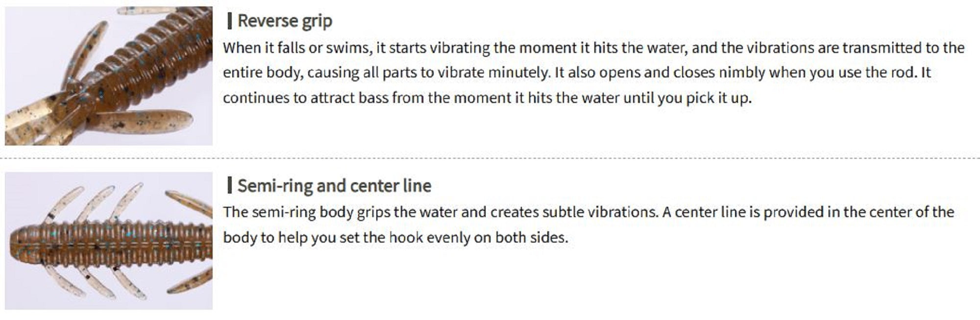
Task: Click the Reverse grip lure close-up photo
Action: click(109, 76)
